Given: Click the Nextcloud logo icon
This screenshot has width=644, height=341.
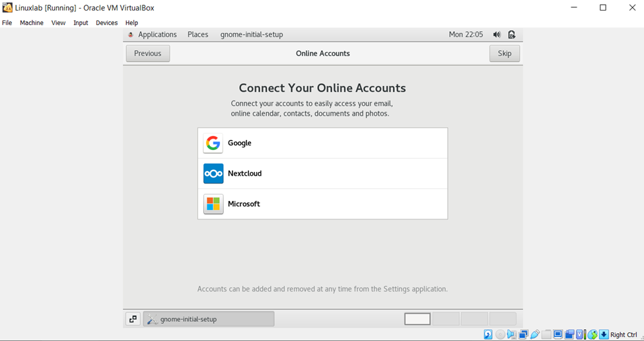Looking at the screenshot, I should pyautogui.click(x=213, y=173).
